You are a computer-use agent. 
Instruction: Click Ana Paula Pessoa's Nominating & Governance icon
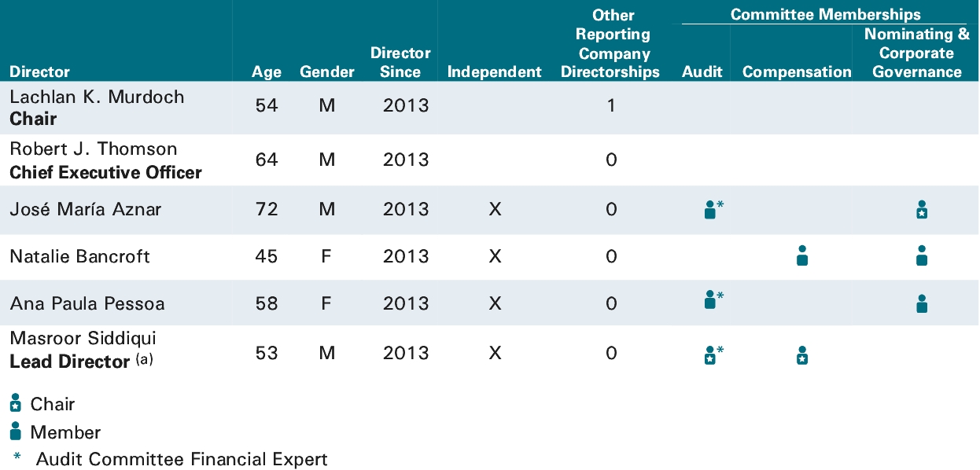[922, 303]
